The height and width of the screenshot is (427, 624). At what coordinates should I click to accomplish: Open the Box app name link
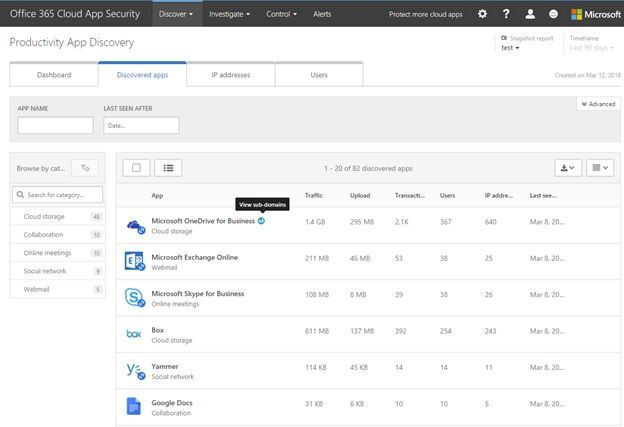[158, 330]
